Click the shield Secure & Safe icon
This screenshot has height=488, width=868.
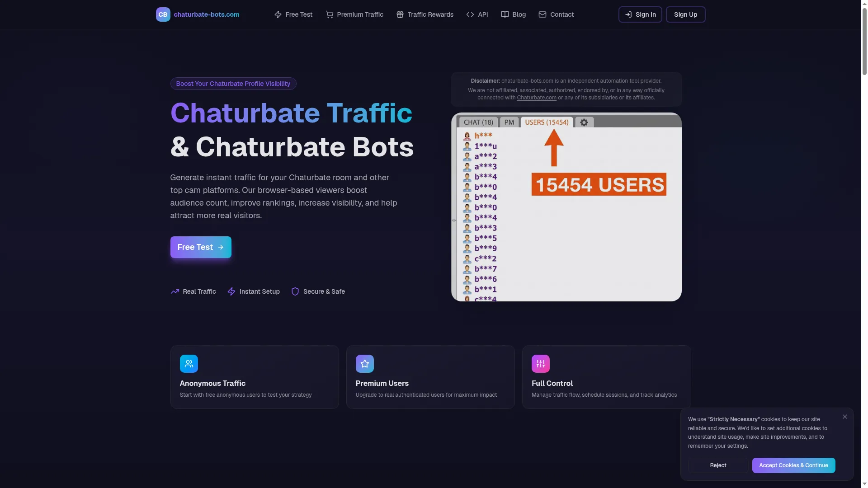click(295, 291)
